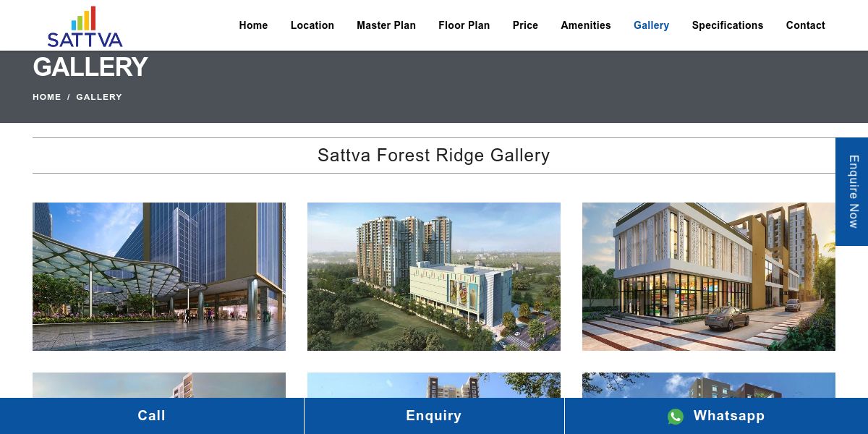Open the glass canopy plaza image
Image resolution: width=868 pixels, height=434 pixels.
click(x=159, y=276)
